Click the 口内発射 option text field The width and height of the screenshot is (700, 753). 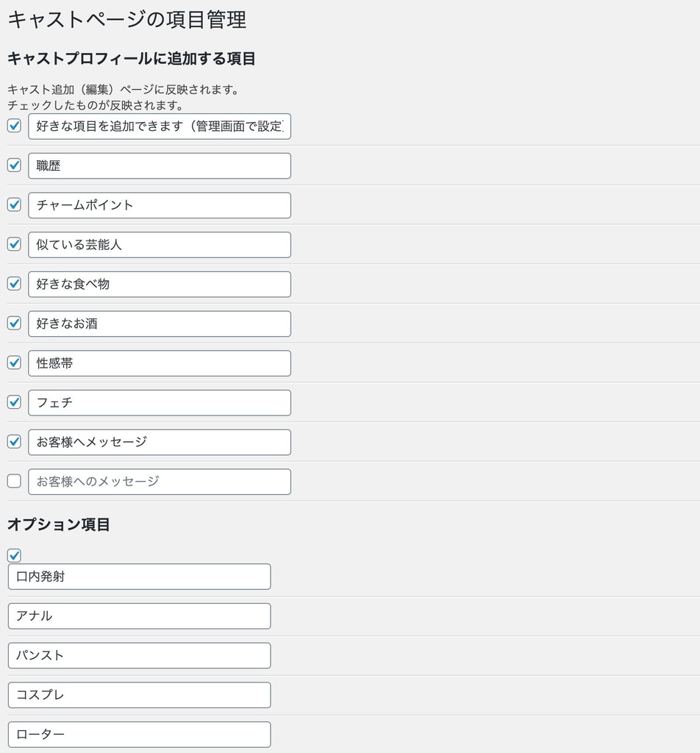point(139,577)
